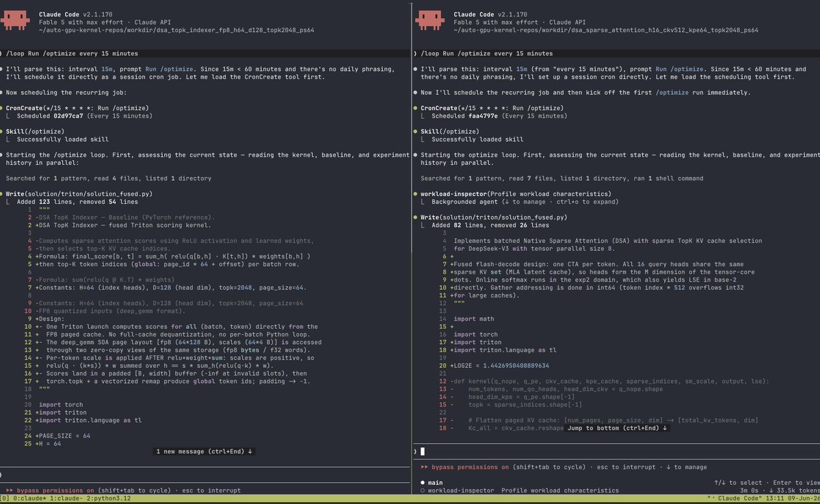Click '/loop Run /optimize every 15 minutes' in right pane
The height and width of the screenshot is (504, 820).
click(487, 53)
